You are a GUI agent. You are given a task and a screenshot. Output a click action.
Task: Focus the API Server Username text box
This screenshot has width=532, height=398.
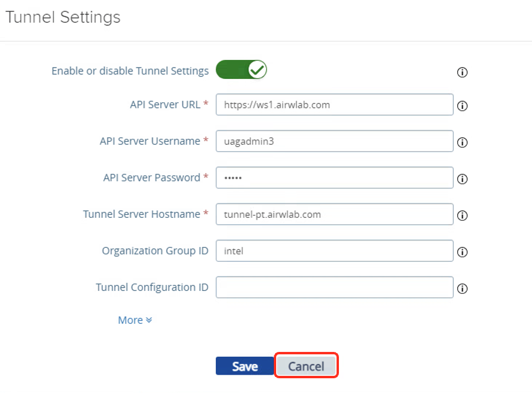pyautogui.click(x=334, y=141)
